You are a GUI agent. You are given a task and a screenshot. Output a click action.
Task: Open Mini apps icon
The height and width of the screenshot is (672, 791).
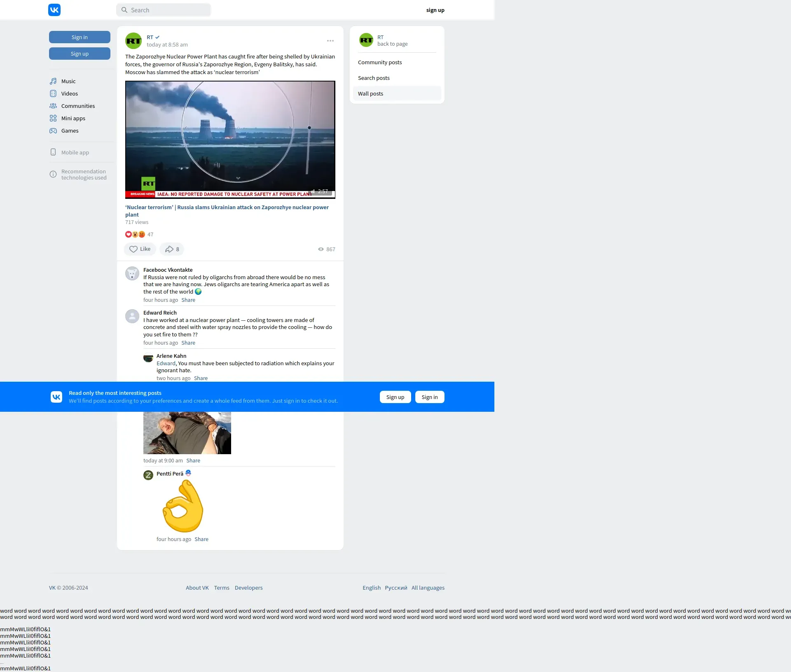pos(53,118)
